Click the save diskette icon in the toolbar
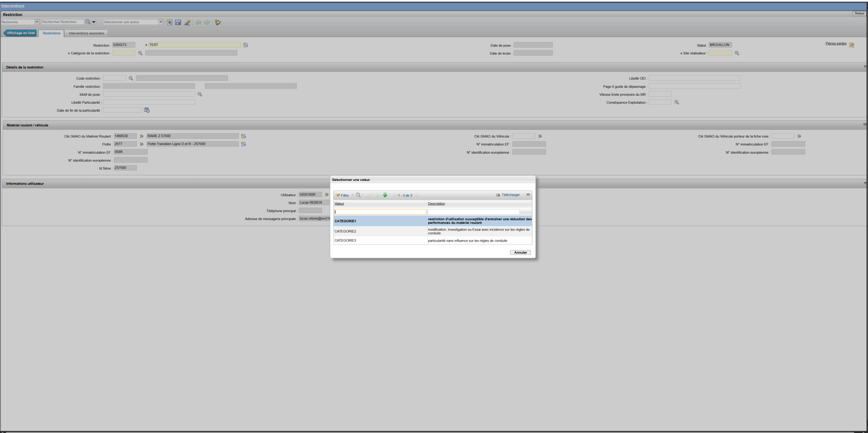This screenshot has height=433, width=868. pos(178,22)
